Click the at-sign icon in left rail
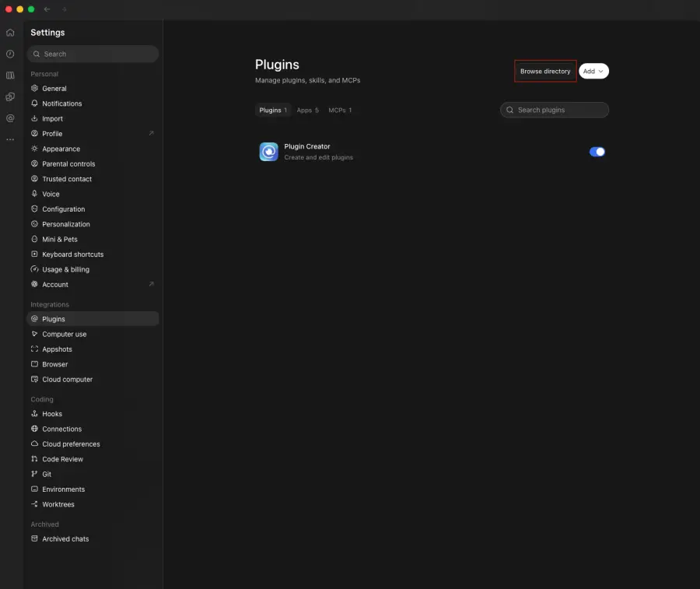 (x=10, y=118)
